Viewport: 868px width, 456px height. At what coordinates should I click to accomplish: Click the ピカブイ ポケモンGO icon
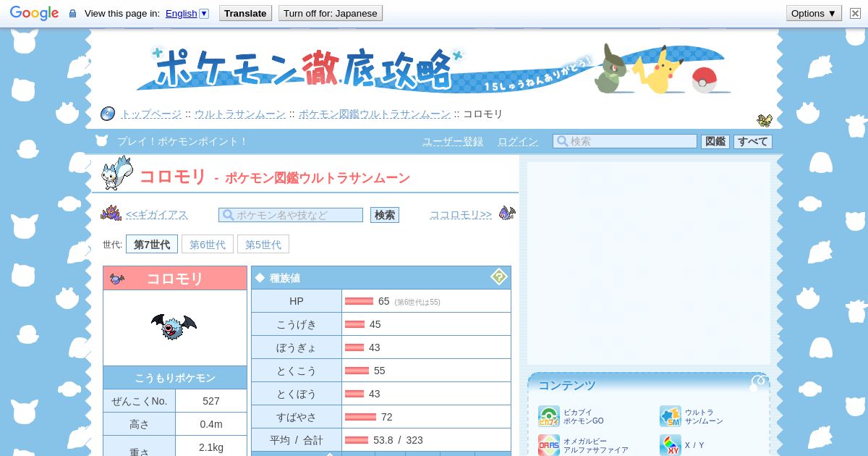pos(549,416)
